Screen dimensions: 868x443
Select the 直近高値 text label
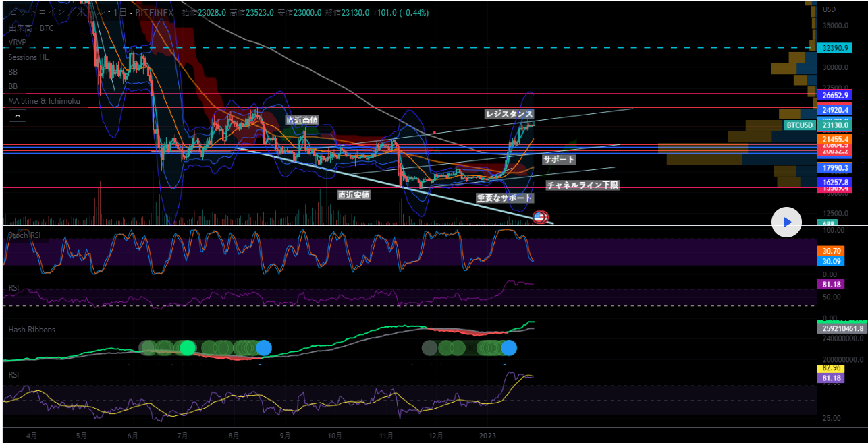click(302, 120)
